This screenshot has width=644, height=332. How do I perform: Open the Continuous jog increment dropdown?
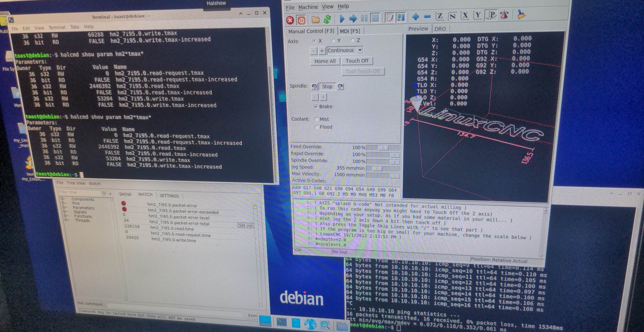pos(360,50)
